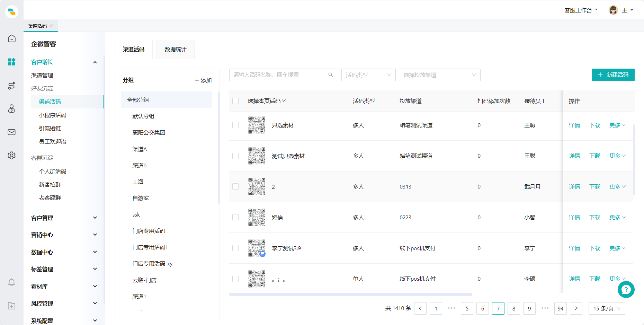Close the 渠道活码 page tab

click(x=52, y=26)
